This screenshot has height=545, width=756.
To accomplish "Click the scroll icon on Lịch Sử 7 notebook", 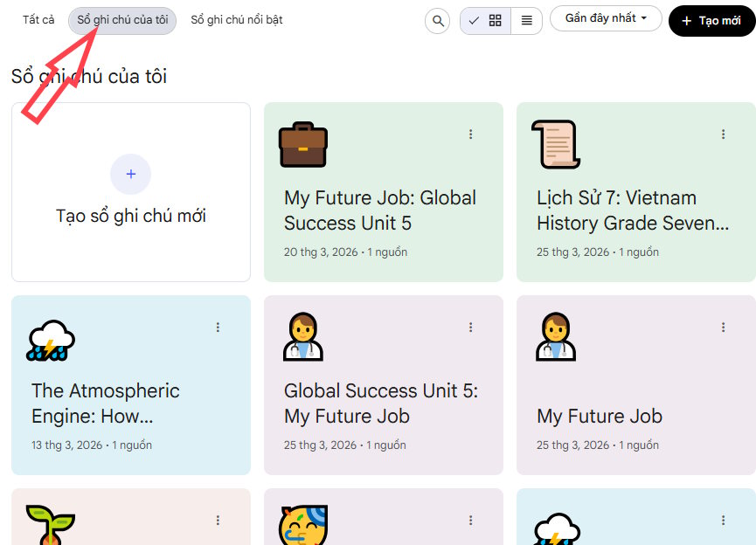I will 557,144.
